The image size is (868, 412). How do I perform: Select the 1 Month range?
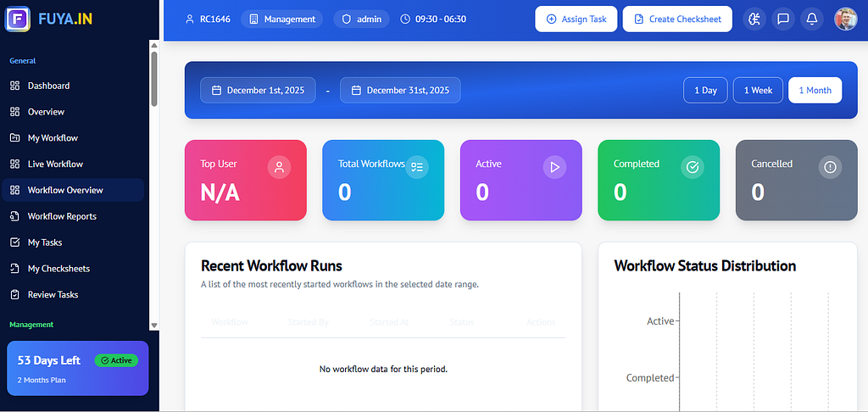815,90
